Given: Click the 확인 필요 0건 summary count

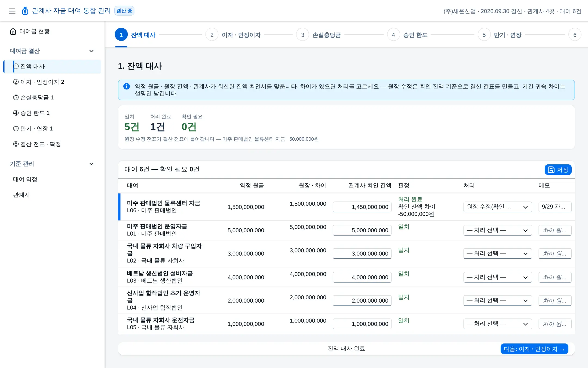Looking at the screenshot, I should [189, 127].
